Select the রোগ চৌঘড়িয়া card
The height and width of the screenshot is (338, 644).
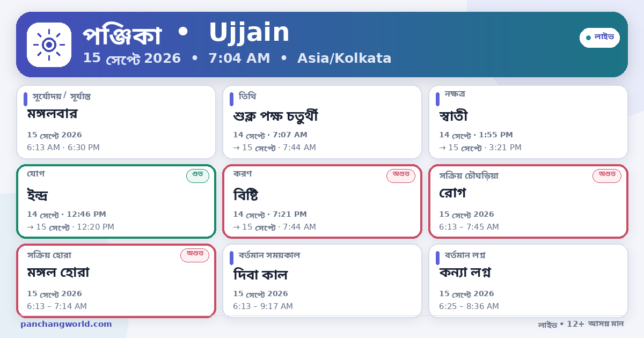click(528, 201)
